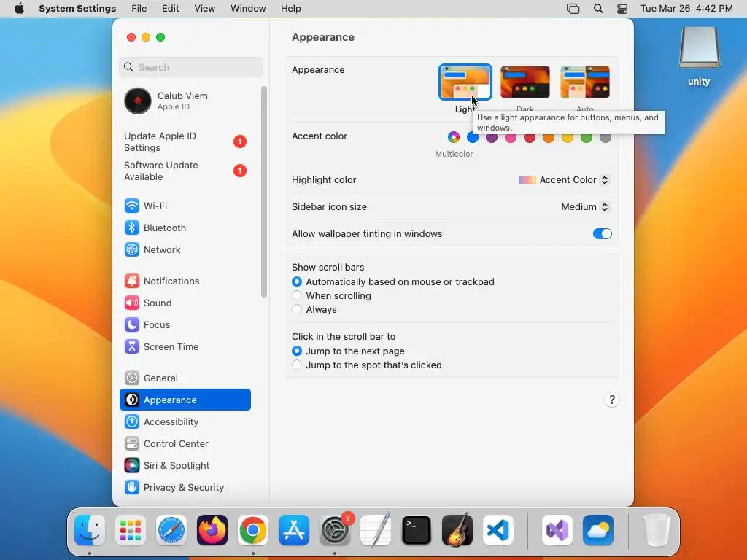Launch Safari from the Dock
The height and width of the screenshot is (560, 747).
point(171,530)
